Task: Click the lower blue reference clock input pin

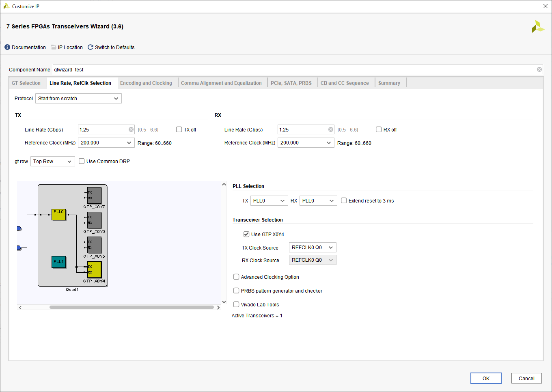Action: click(19, 248)
